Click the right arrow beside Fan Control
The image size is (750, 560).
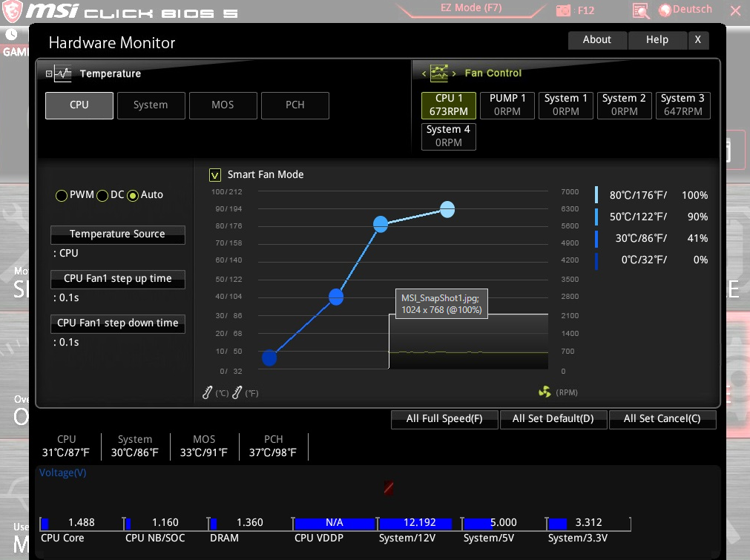[454, 73]
